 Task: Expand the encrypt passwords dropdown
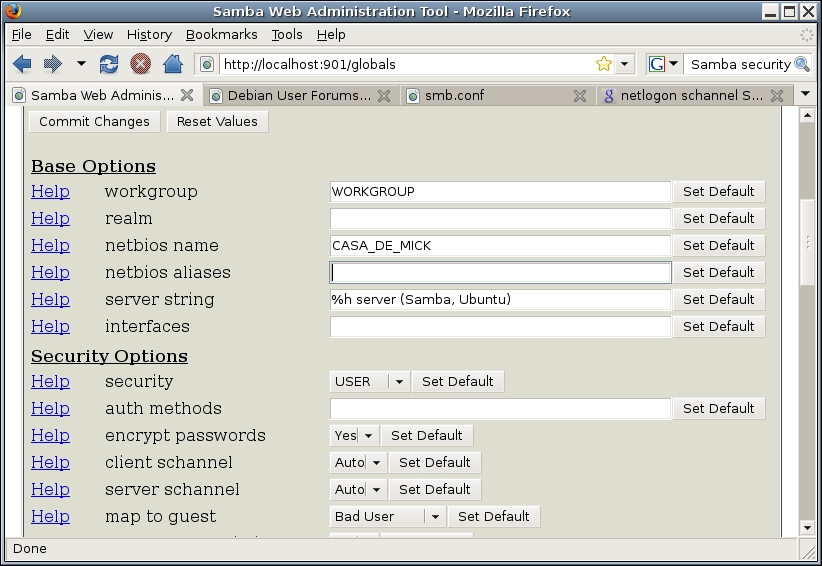coord(368,435)
